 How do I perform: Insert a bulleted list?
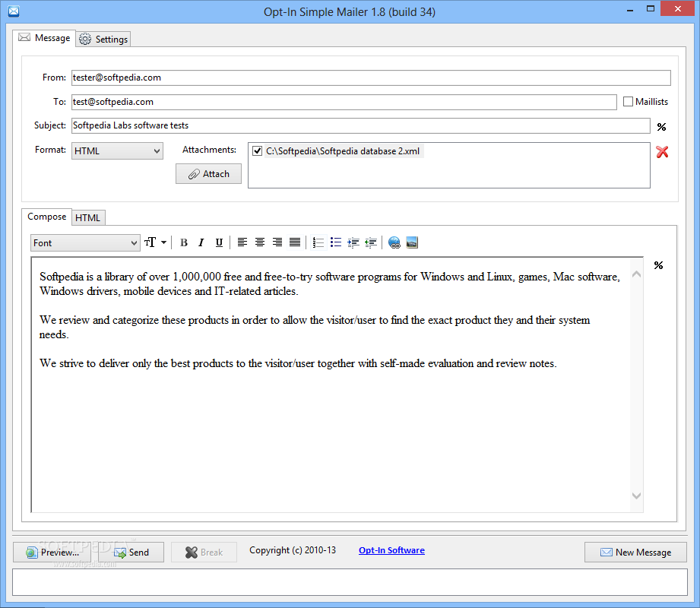pos(336,242)
